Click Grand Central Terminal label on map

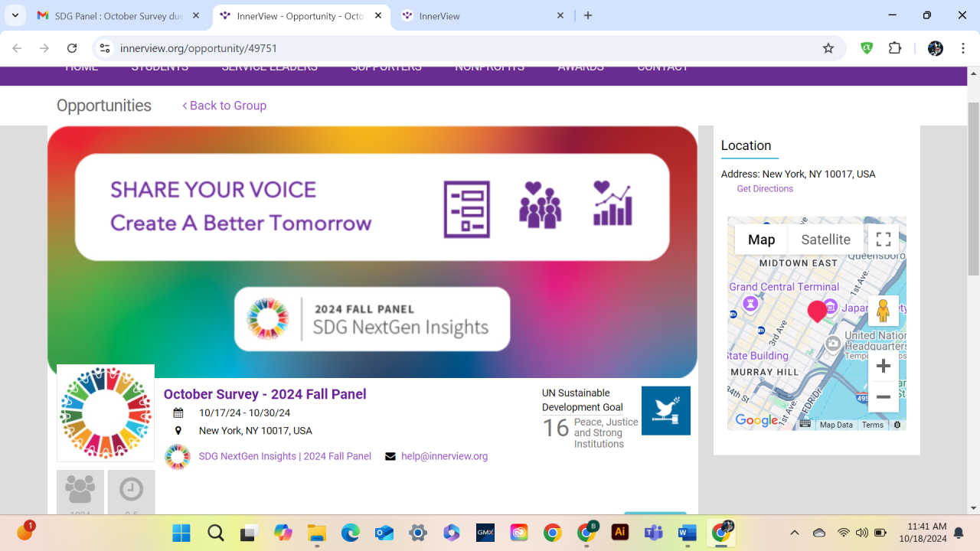click(784, 287)
